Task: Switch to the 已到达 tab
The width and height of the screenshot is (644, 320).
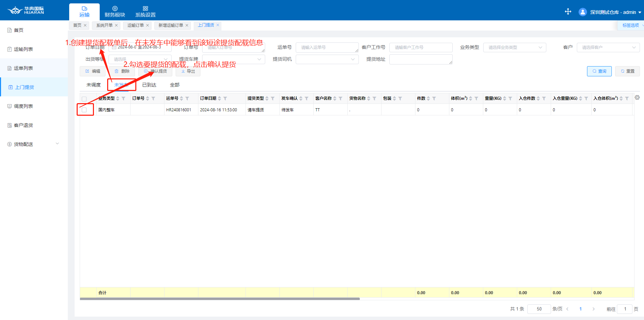Action: pos(149,85)
